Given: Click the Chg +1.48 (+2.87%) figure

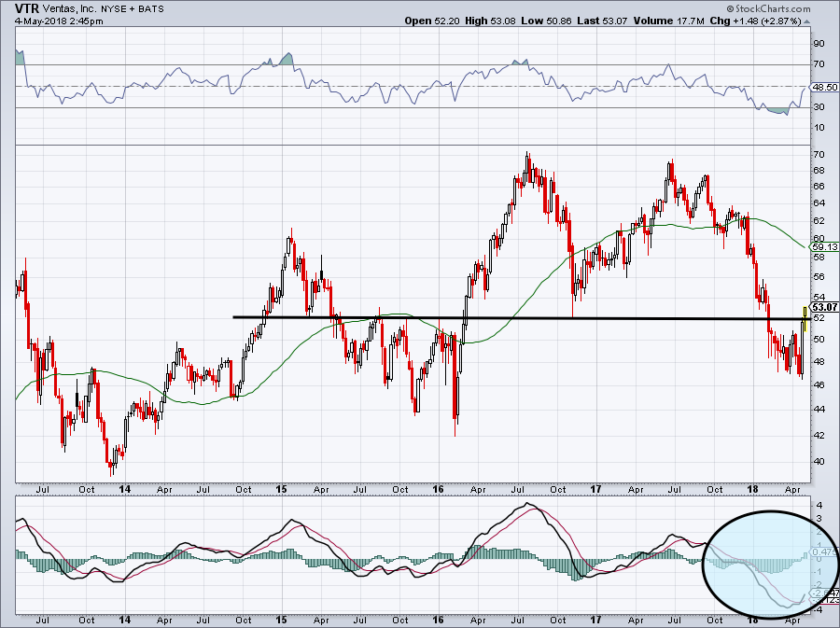Looking at the screenshot, I should pyautogui.click(x=755, y=21).
